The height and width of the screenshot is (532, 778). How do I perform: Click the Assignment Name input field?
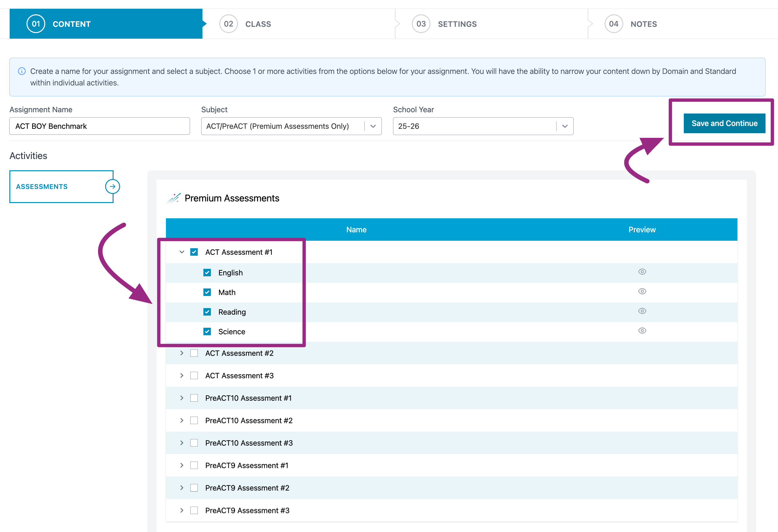coord(100,126)
